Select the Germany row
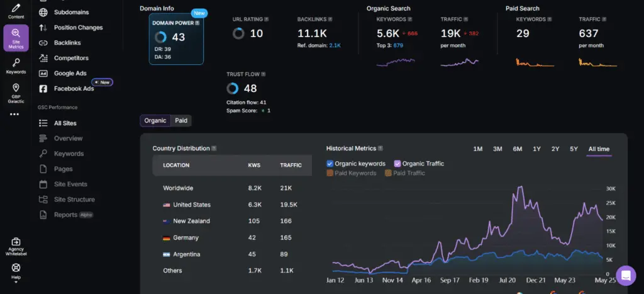The width and height of the screenshot is (644, 294). (x=232, y=238)
